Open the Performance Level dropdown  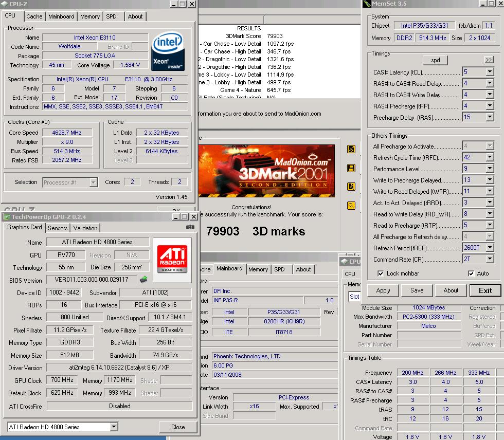pos(490,168)
